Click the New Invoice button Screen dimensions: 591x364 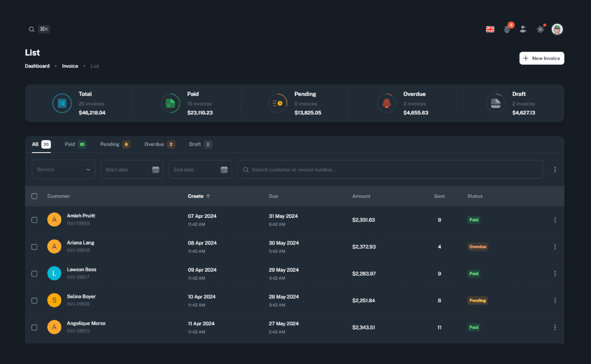542,58
